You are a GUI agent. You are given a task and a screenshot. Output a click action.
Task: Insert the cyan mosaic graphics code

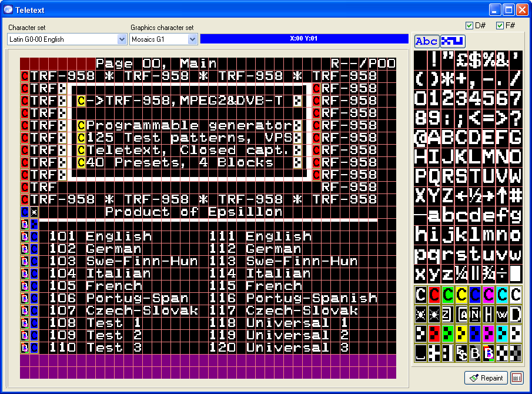pyautogui.click(x=502, y=334)
